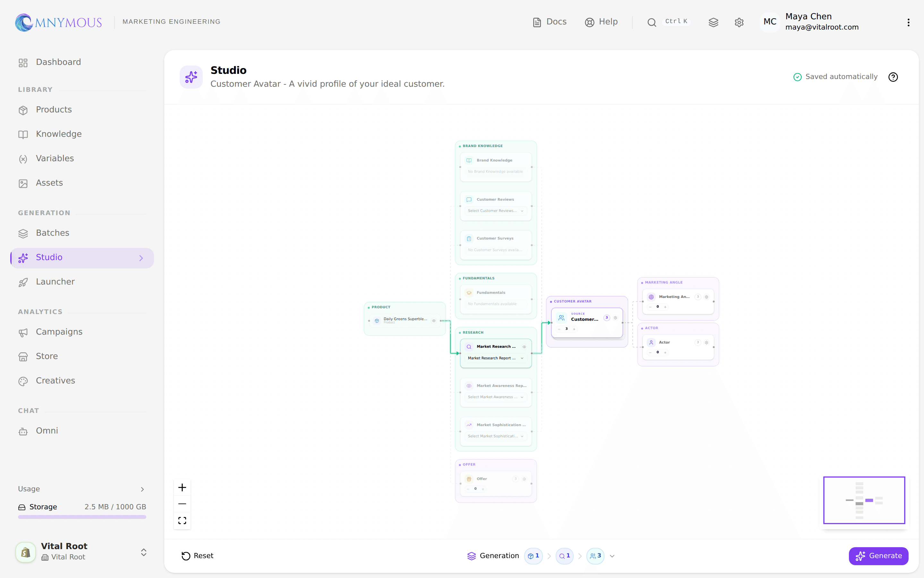Go to Products in the Library section
924x578 pixels.
pos(82,110)
